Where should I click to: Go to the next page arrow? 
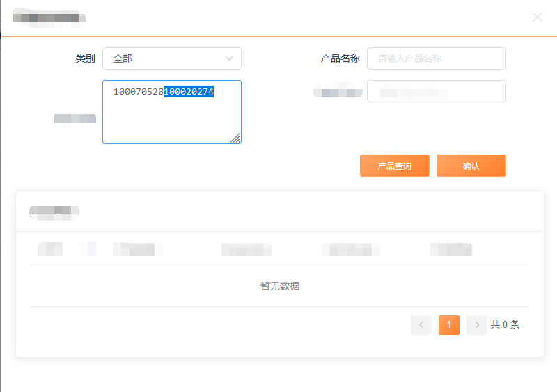476,324
